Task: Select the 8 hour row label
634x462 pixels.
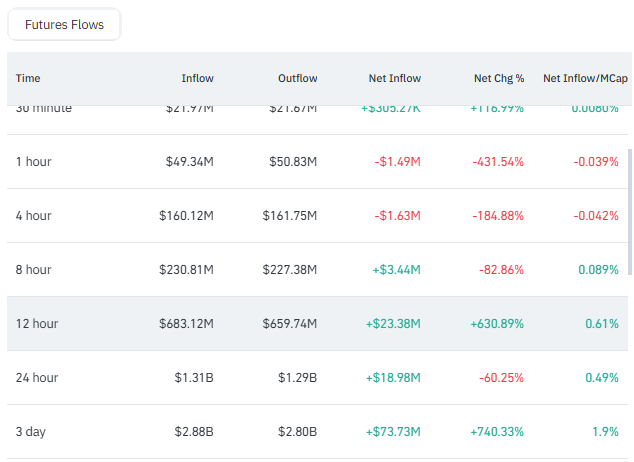Action: click(x=33, y=270)
